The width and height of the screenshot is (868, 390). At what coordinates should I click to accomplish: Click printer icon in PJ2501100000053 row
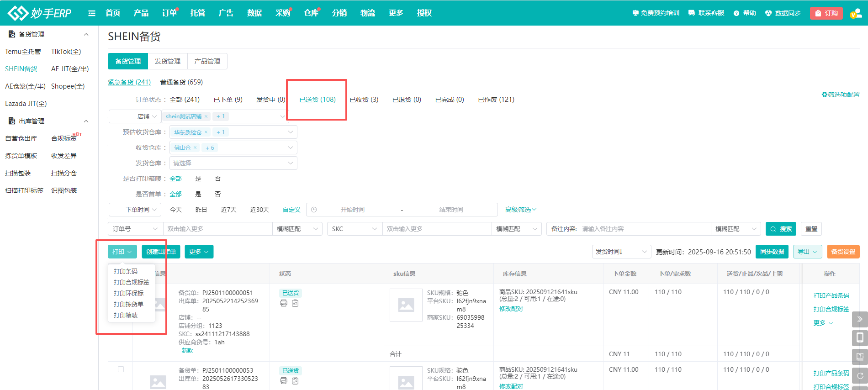pos(284,381)
